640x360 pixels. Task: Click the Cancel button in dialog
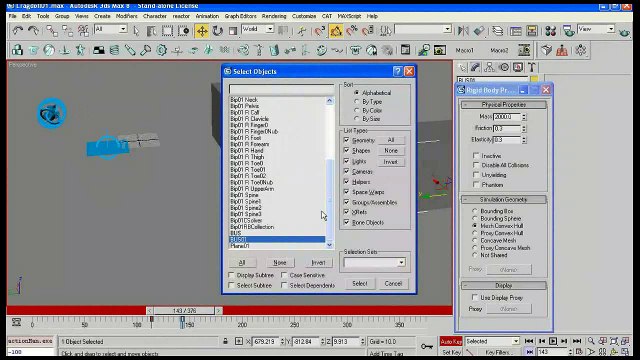[393, 283]
